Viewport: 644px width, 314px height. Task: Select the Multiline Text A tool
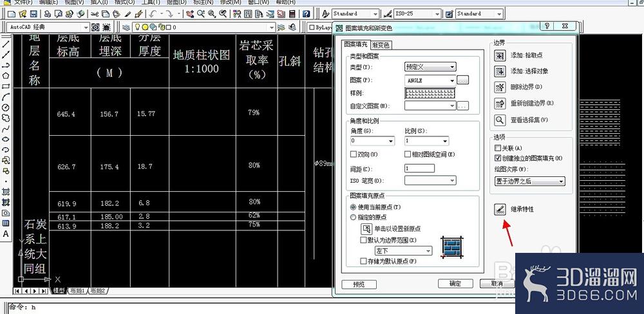click(6, 234)
